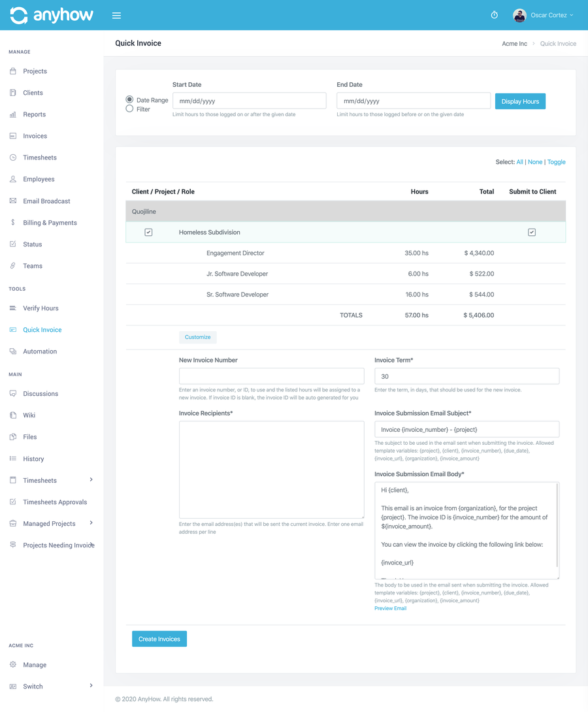Click the Customize button
Viewport: 588px width, 712px height.
tap(197, 337)
